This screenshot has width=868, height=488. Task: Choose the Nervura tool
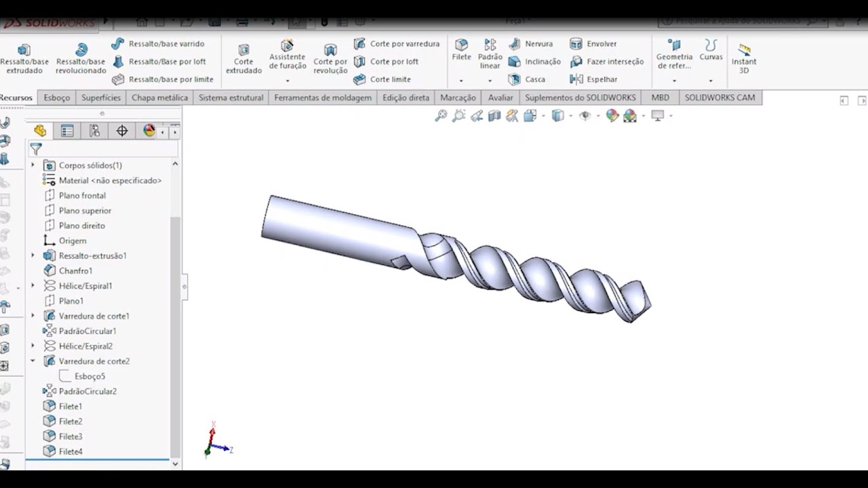530,44
